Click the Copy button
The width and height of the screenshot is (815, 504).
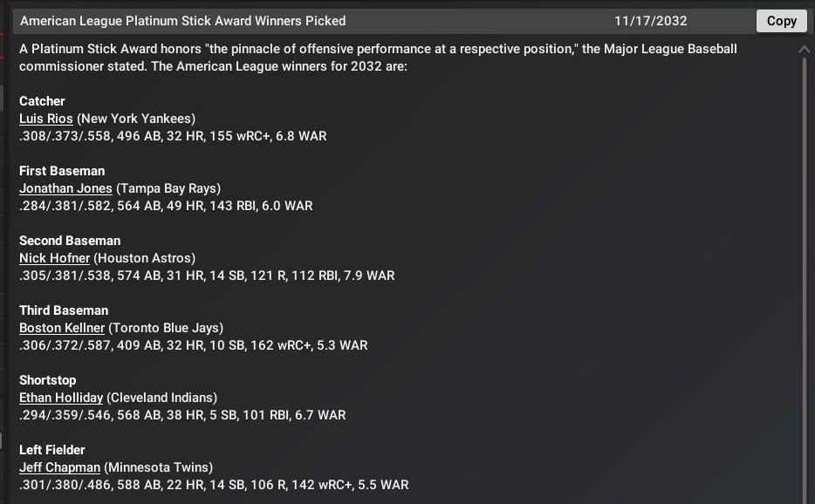click(x=781, y=21)
